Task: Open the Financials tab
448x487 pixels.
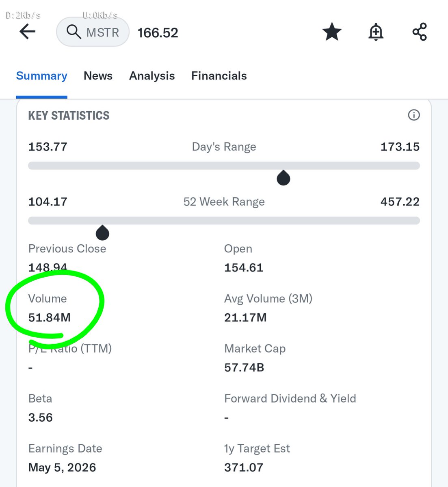Action: (x=219, y=76)
